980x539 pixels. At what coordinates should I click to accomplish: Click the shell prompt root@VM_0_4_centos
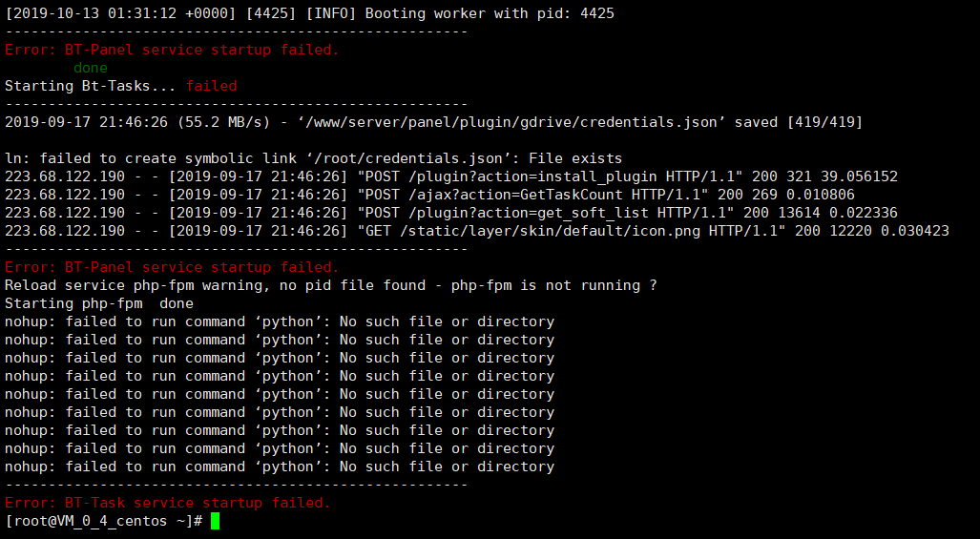tap(103, 521)
